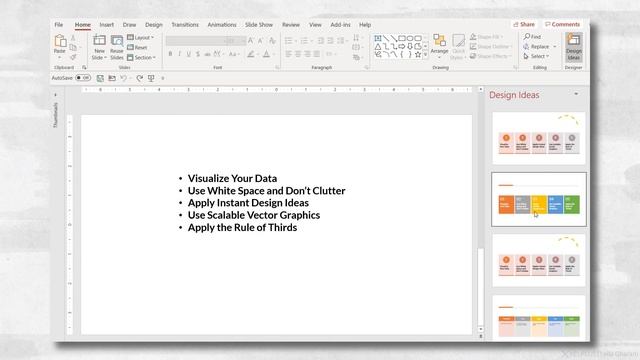Align text right
The width and height of the screenshot is (640, 360).
coord(307,54)
